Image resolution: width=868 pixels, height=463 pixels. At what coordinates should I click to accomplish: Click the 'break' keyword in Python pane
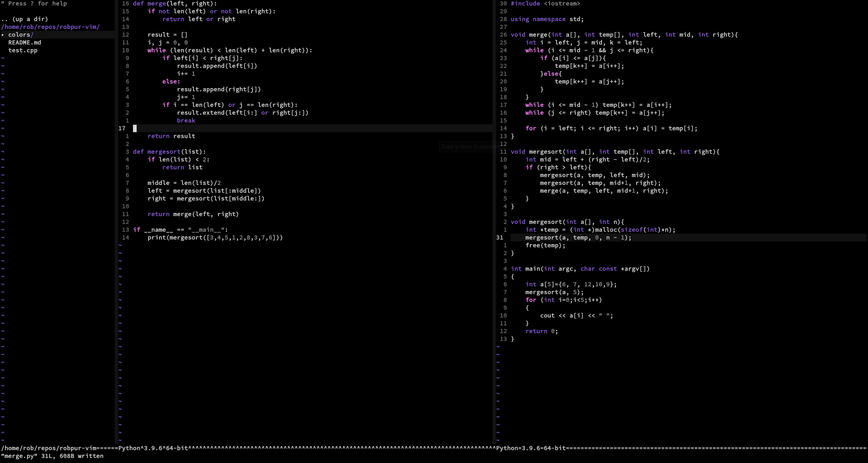pos(186,121)
